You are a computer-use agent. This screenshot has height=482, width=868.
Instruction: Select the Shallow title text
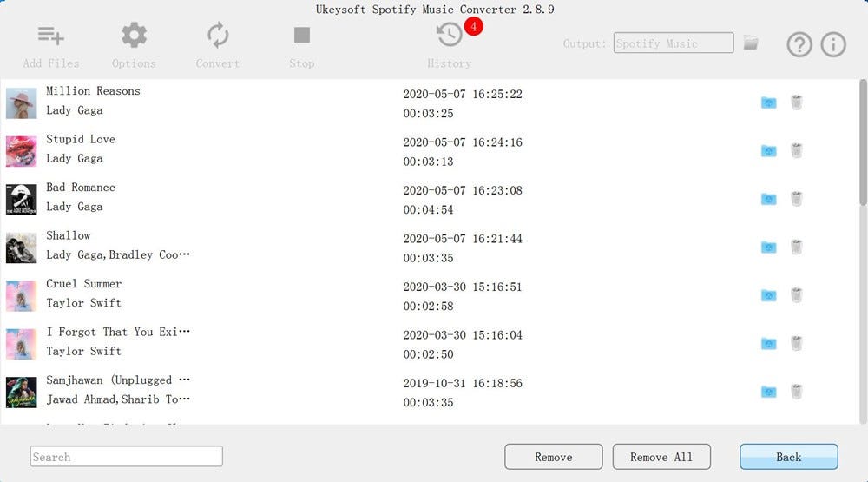68,235
